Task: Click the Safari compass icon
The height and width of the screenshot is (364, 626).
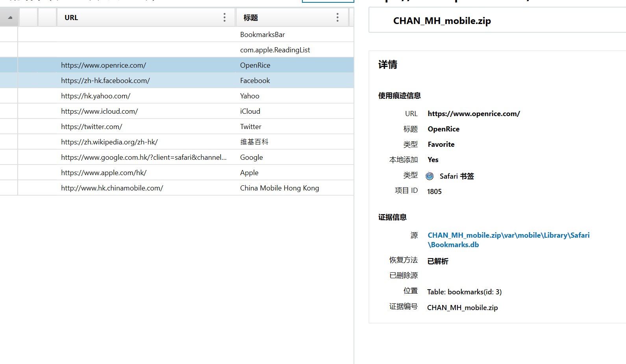Action: point(430,176)
